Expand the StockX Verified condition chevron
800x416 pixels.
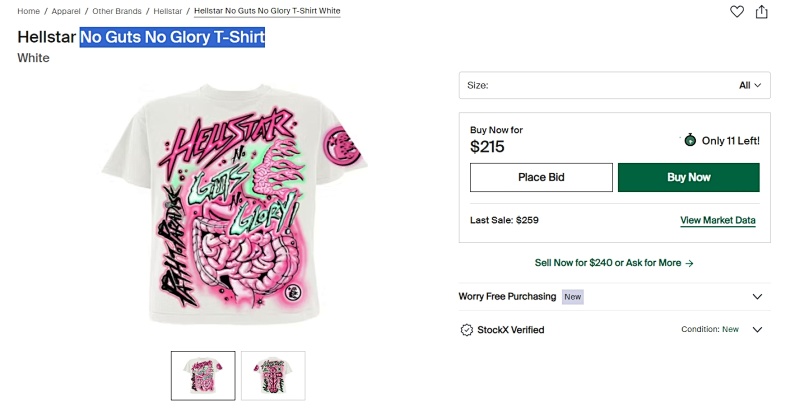(757, 330)
